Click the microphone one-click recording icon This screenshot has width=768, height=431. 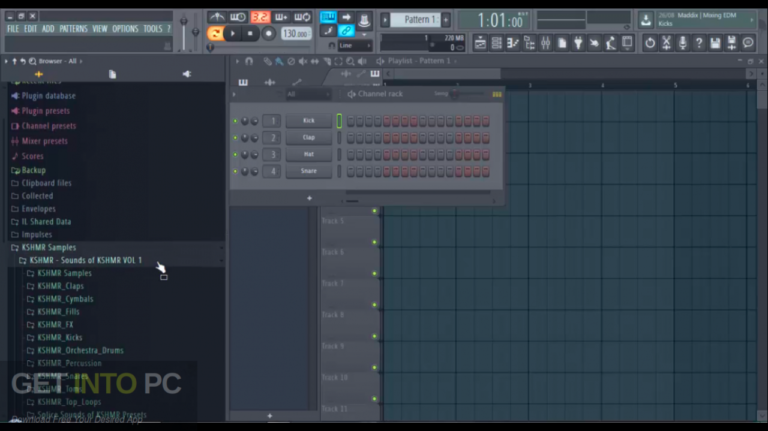coord(683,43)
